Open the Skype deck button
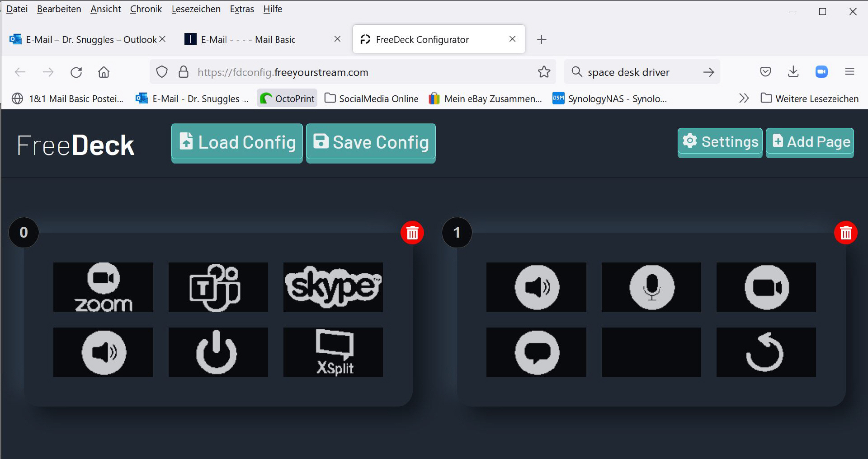This screenshot has width=868, height=459. 333,287
